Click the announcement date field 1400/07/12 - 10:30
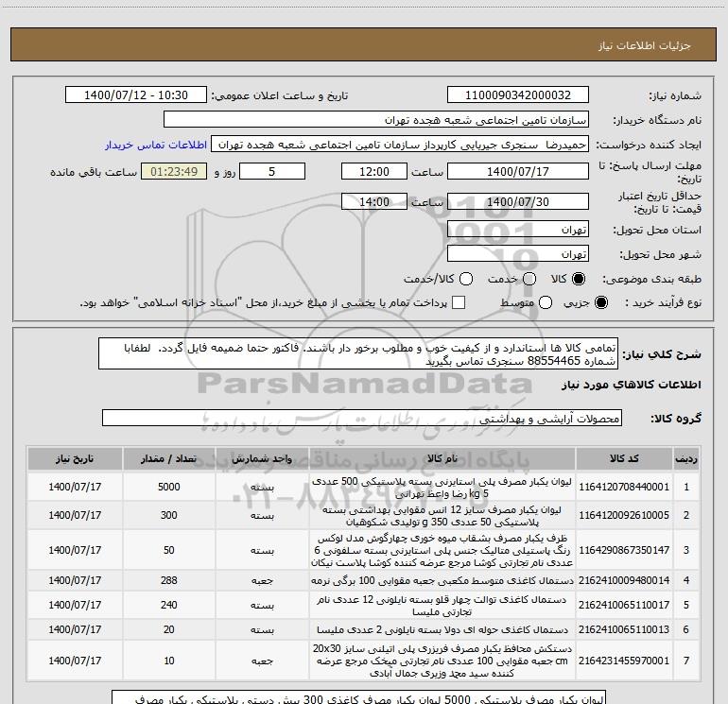Viewport: 728px width, 704px height. (135, 95)
